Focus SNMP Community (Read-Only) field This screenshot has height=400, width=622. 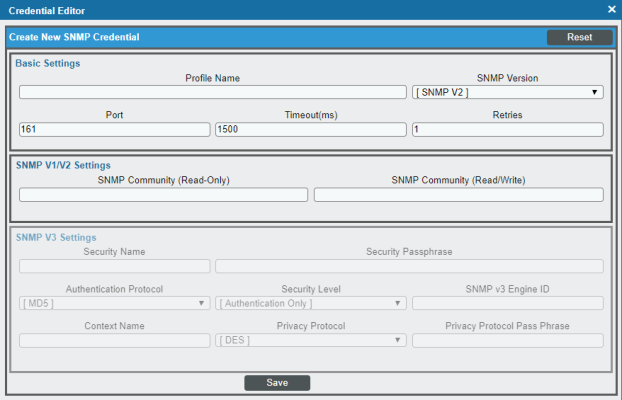click(163, 195)
